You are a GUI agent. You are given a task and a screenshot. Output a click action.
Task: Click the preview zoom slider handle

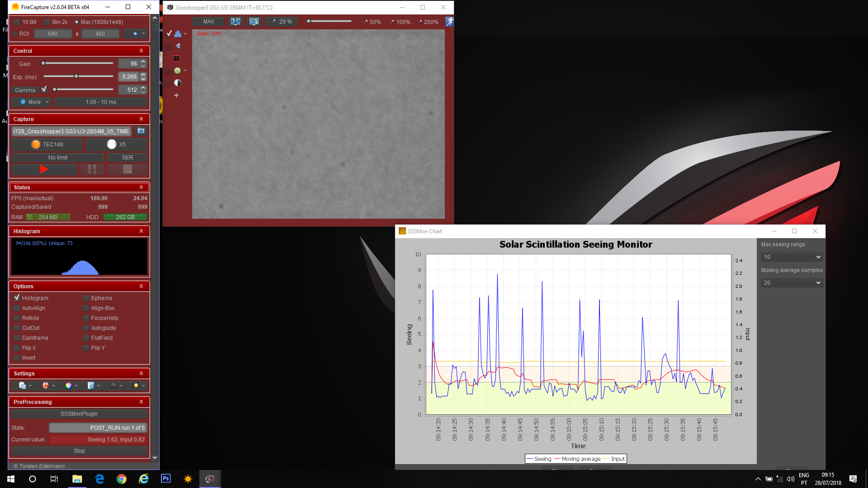pyautogui.click(x=308, y=21)
